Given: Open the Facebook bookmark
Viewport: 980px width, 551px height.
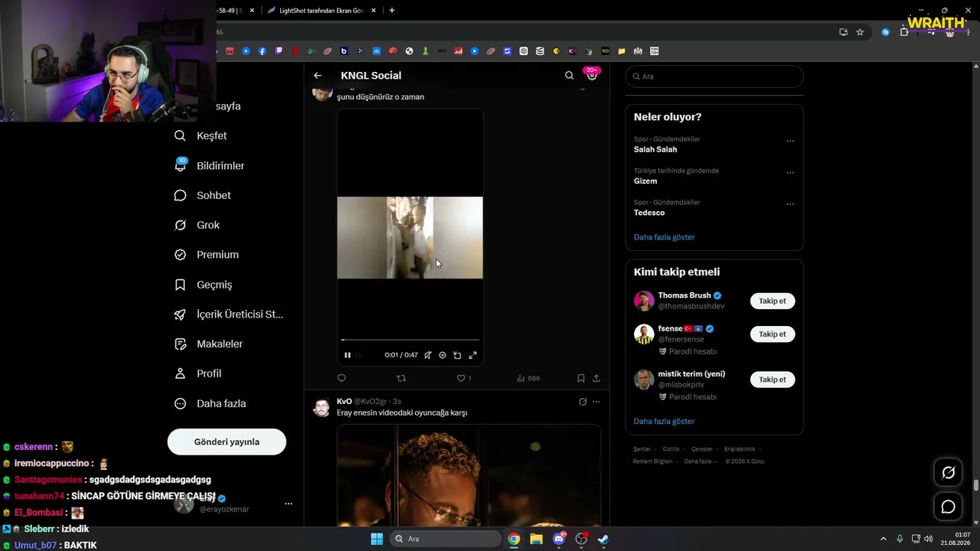Looking at the screenshot, I should point(263,51).
